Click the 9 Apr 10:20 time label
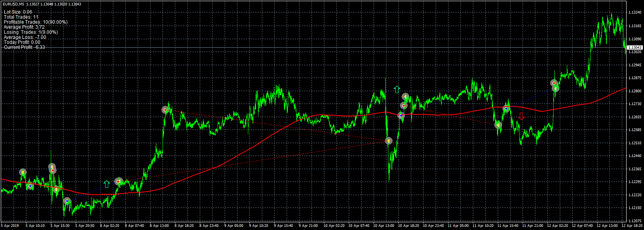This screenshot has width=644, height=230. click(x=259, y=226)
